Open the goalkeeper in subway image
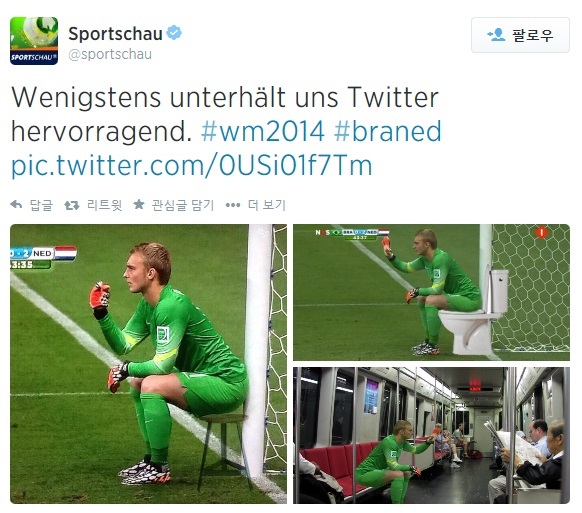This screenshot has width=582, height=513. [x=431, y=435]
